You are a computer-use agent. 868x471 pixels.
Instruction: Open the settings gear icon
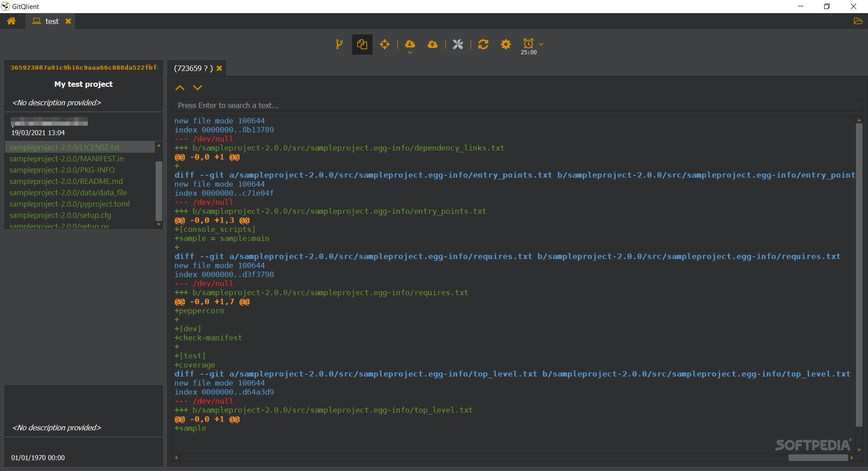coord(506,44)
